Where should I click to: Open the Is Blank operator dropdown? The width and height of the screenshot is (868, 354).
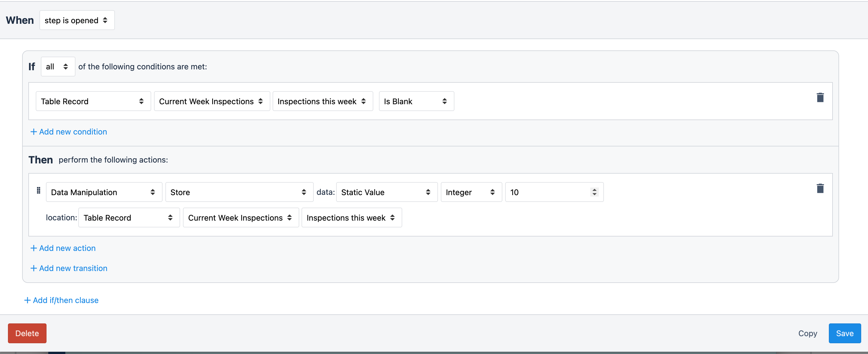click(x=416, y=101)
